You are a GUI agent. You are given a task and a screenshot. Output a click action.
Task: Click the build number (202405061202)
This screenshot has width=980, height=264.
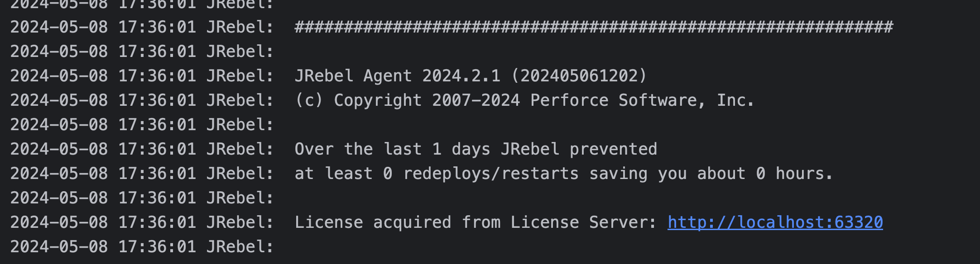579,76
